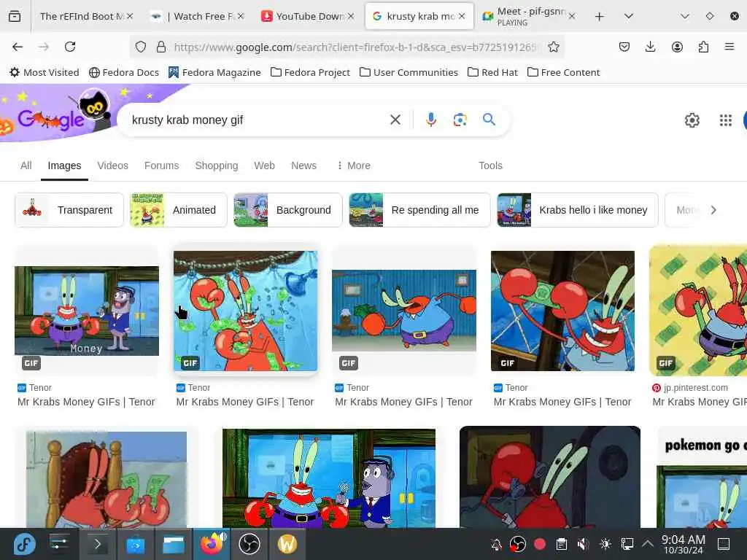Open the brightness tray icon
This screenshot has width=747, height=560.
(x=605, y=544)
